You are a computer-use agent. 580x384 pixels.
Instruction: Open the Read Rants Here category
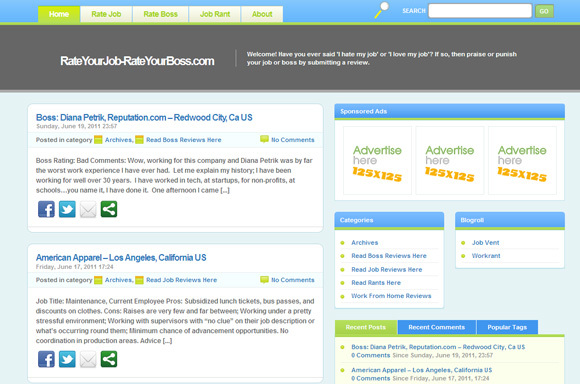376,283
